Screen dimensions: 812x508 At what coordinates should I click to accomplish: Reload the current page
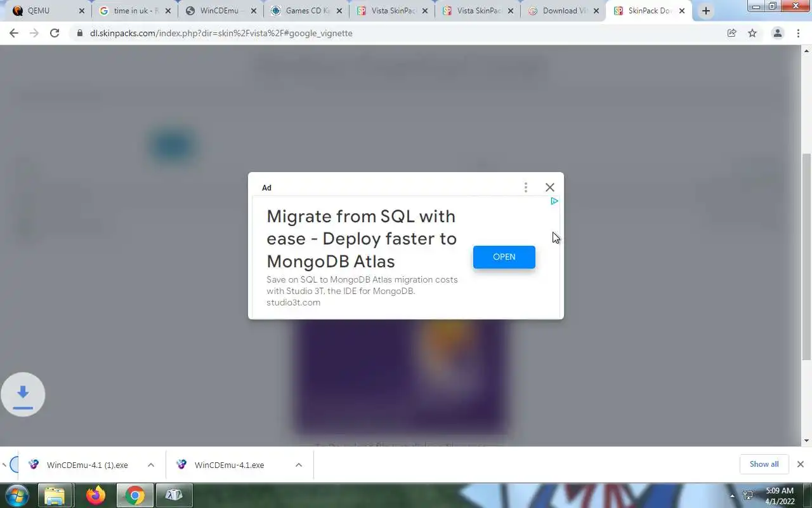click(x=55, y=33)
